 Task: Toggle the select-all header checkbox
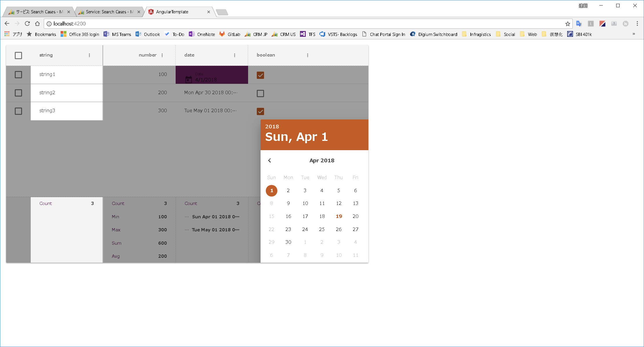click(x=18, y=55)
